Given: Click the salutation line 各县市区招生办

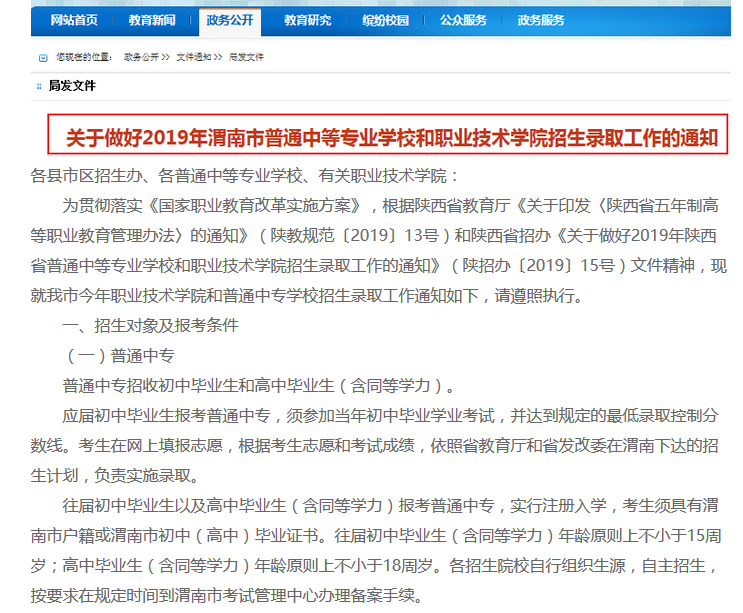Looking at the screenshot, I should click(x=245, y=176).
